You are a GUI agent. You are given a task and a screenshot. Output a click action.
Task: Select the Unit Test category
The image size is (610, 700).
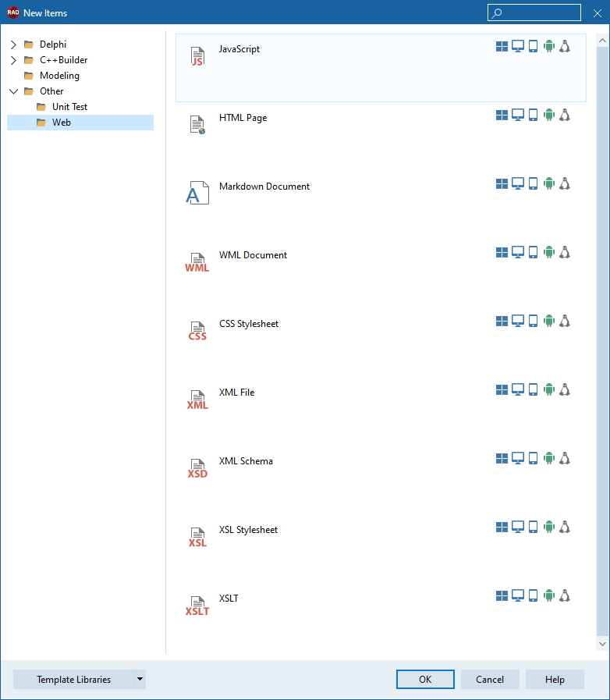coord(69,107)
